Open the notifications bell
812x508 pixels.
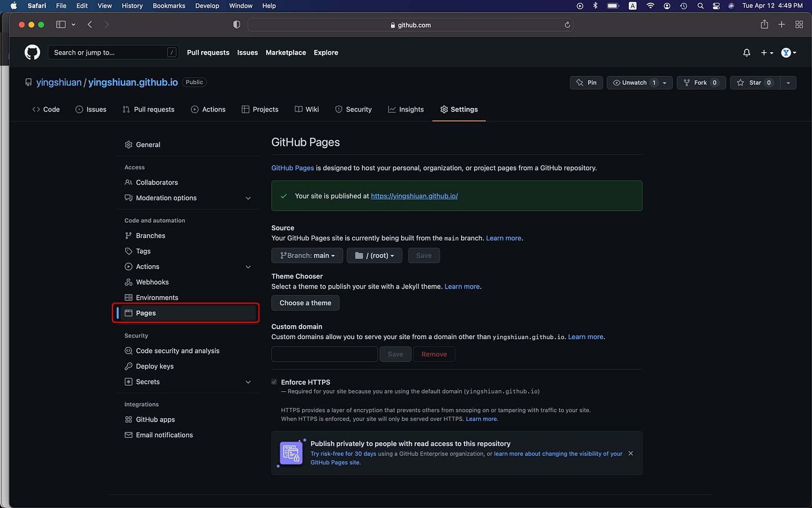(746, 52)
